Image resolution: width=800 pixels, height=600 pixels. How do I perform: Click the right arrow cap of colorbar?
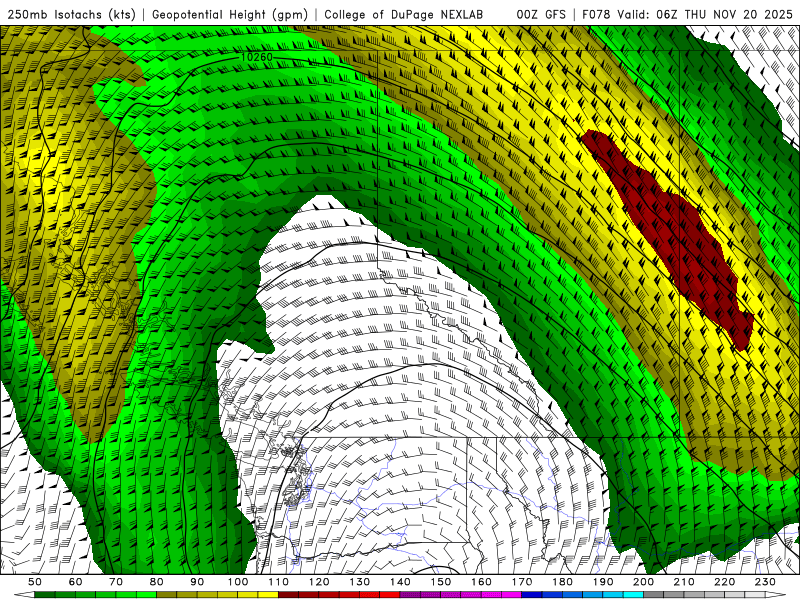776,595
